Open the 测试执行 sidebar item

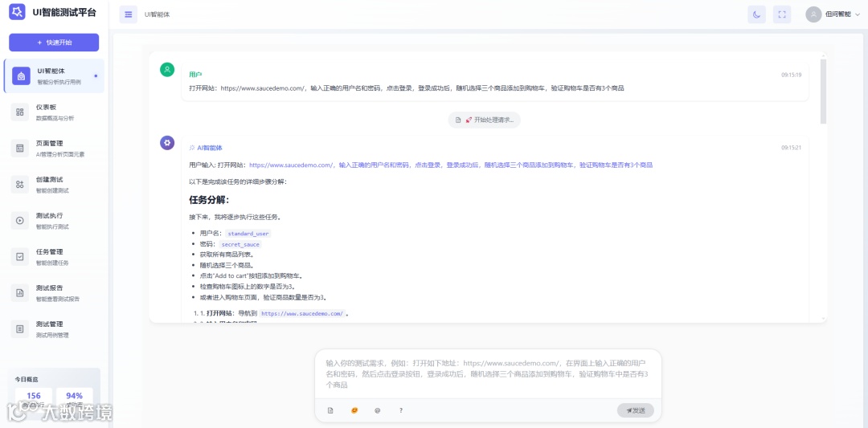point(54,221)
